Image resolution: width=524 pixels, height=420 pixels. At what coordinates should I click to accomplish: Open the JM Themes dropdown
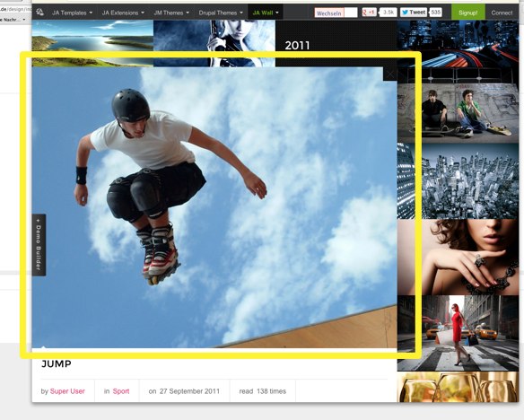pyautogui.click(x=171, y=13)
